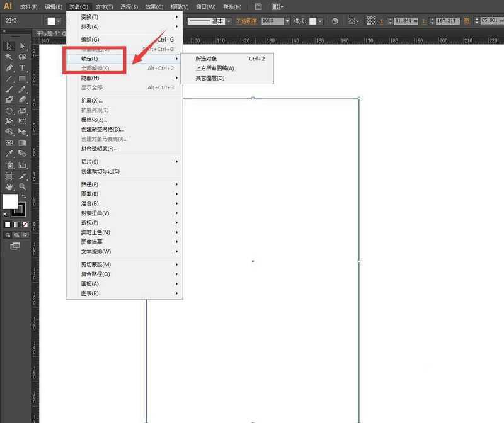Open the 不透明度 percentage dropdown

tap(288, 21)
